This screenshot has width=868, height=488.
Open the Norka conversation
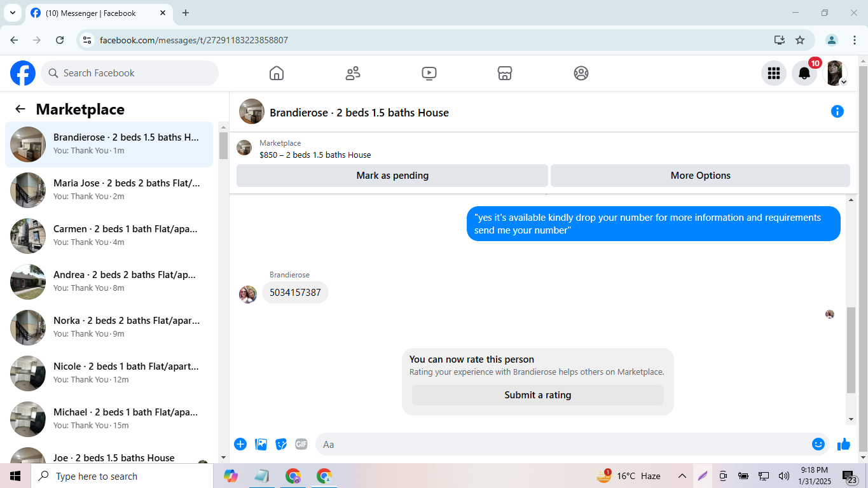point(109,328)
